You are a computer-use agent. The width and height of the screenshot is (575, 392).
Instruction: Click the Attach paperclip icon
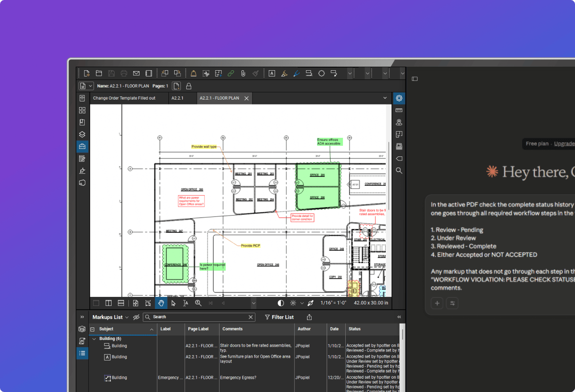pyautogui.click(x=244, y=73)
